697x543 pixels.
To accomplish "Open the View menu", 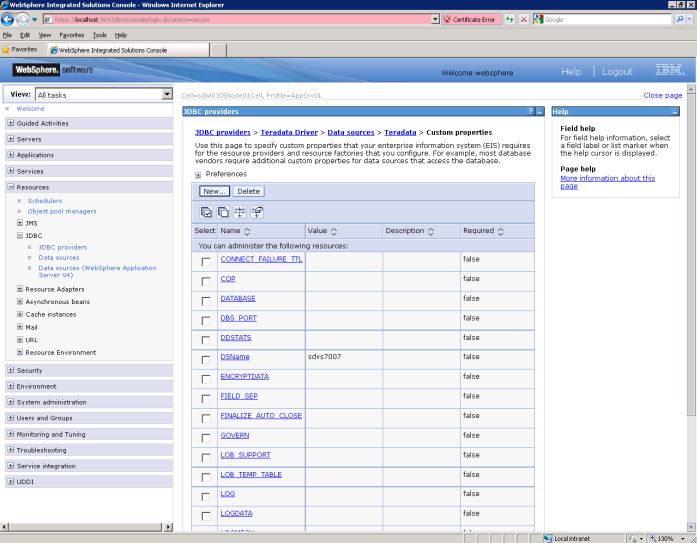I will [x=44, y=35].
